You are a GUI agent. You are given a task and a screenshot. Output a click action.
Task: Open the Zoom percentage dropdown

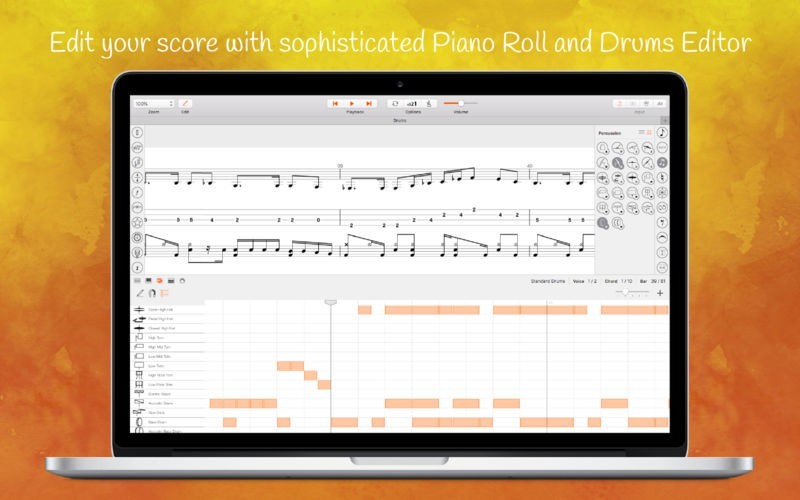point(154,103)
